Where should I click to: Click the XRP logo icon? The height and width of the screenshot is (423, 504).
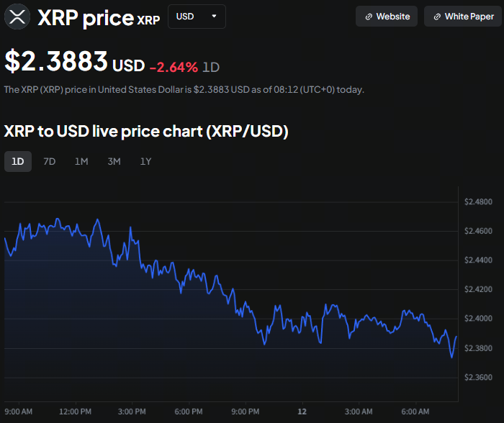point(17,17)
